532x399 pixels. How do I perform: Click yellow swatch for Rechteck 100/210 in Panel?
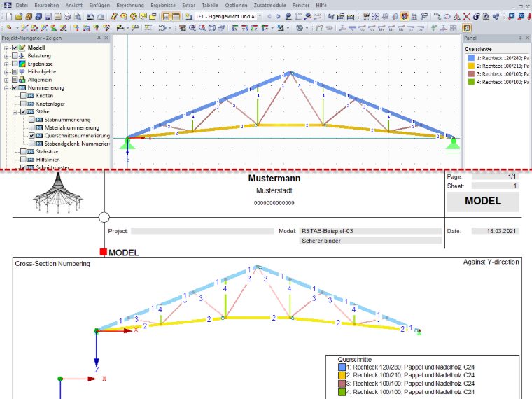pyautogui.click(x=471, y=66)
